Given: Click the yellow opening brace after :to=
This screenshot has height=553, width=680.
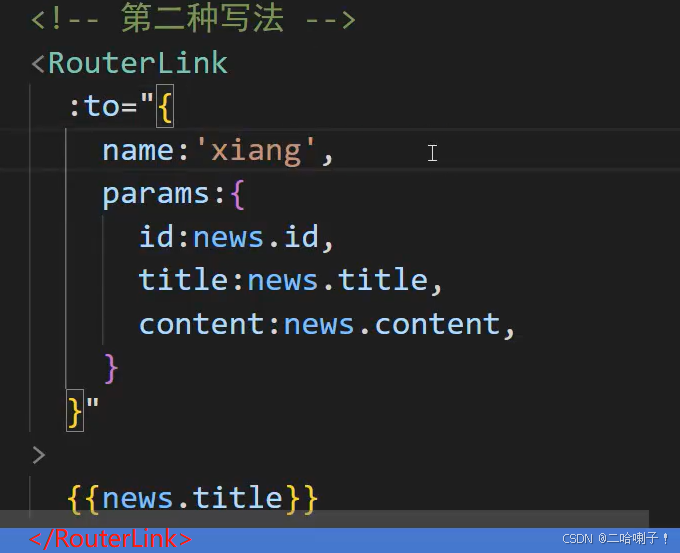Looking at the screenshot, I should 165,106.
